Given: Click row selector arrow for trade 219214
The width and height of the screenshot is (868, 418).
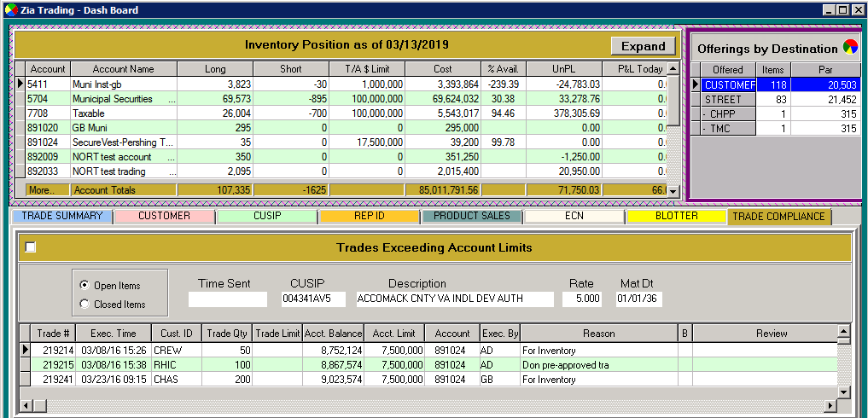Looking at the screenshot, I should point(25,350).
